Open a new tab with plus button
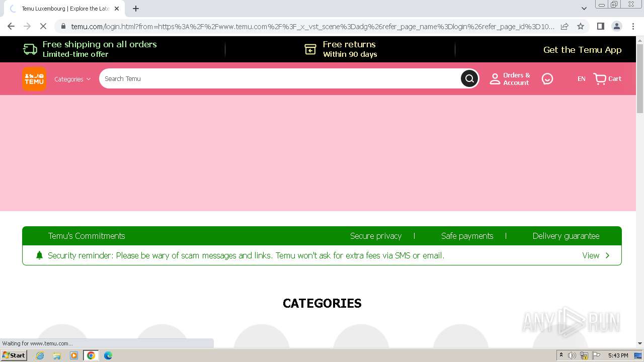 [136, 9]
